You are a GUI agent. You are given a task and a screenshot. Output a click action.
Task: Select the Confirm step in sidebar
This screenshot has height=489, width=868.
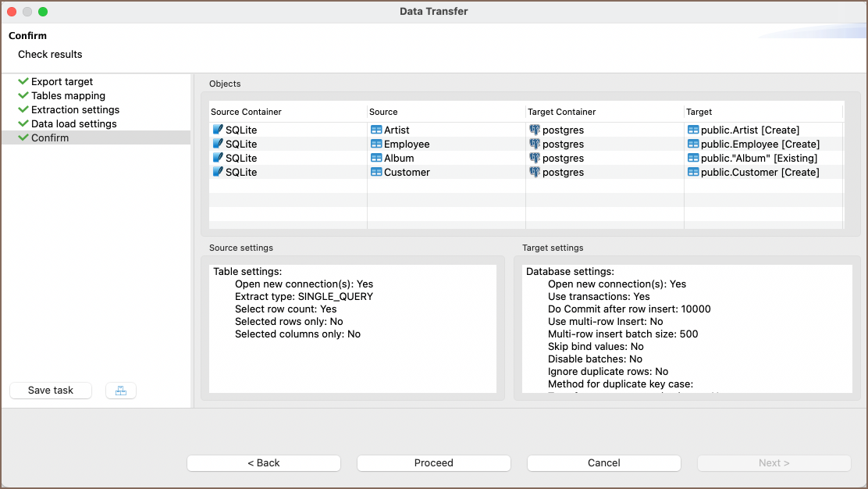pos(50,137)
